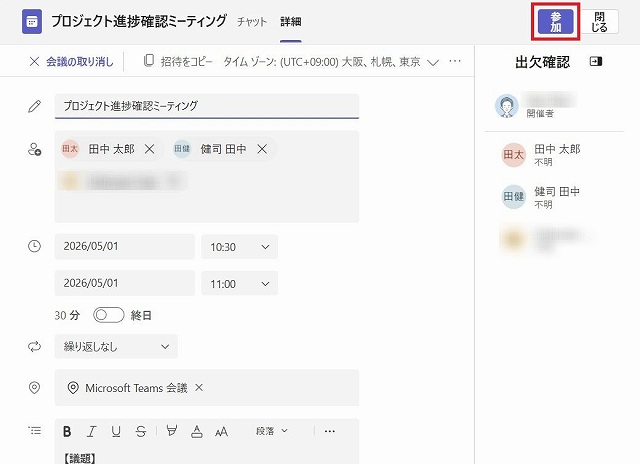
Task: Switch to the チャット tab
Action: click(251, 21)
